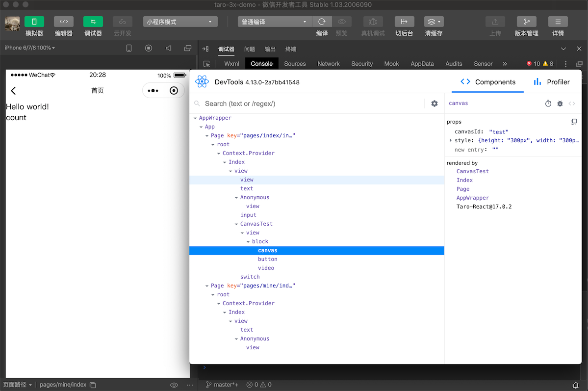Switch to the 调试器 tab
The image size is (588, 391).
point(226,49)
